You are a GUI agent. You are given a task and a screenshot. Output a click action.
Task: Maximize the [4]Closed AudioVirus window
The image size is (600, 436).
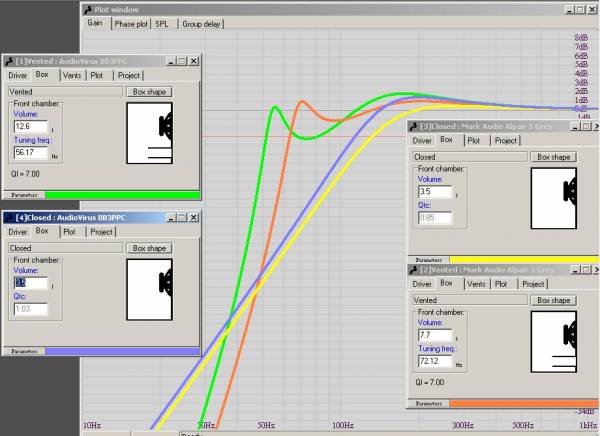[x=182, y=218]
